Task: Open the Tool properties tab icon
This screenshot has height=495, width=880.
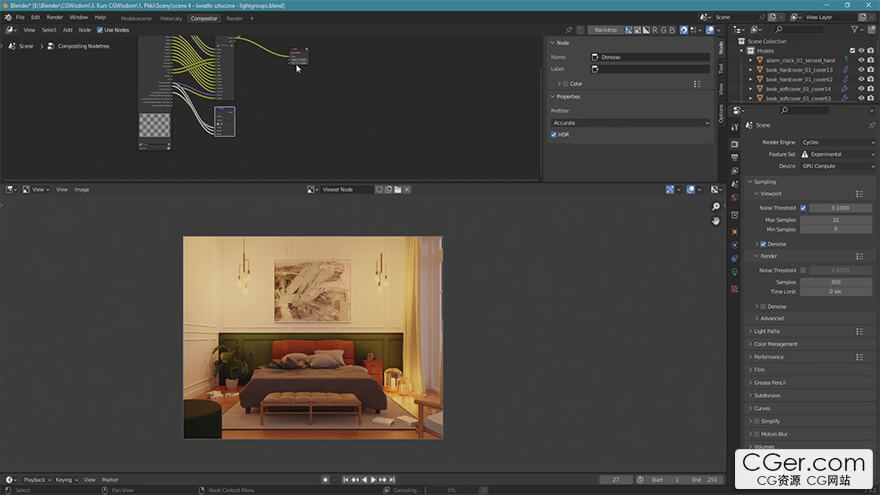Action: tap(735, 128)
